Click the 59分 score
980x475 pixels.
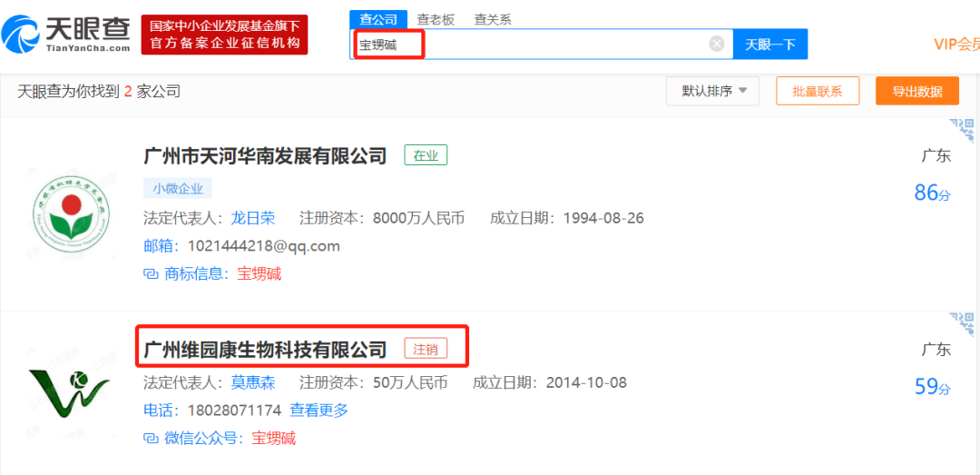click(x=932, y=387)
